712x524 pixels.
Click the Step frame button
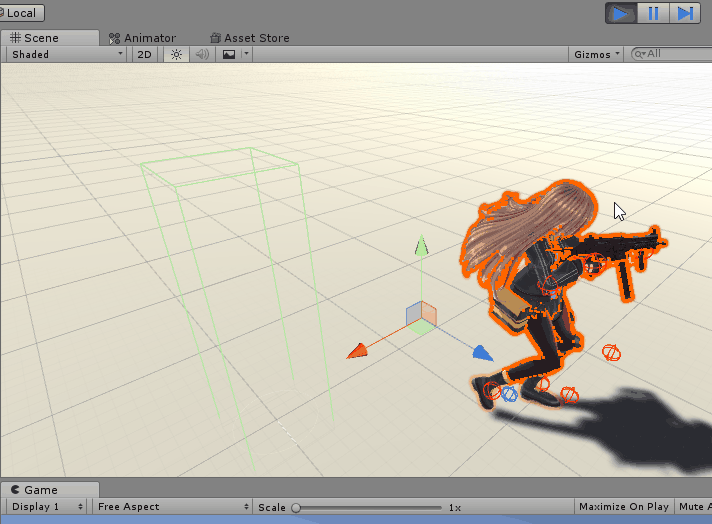685,13
